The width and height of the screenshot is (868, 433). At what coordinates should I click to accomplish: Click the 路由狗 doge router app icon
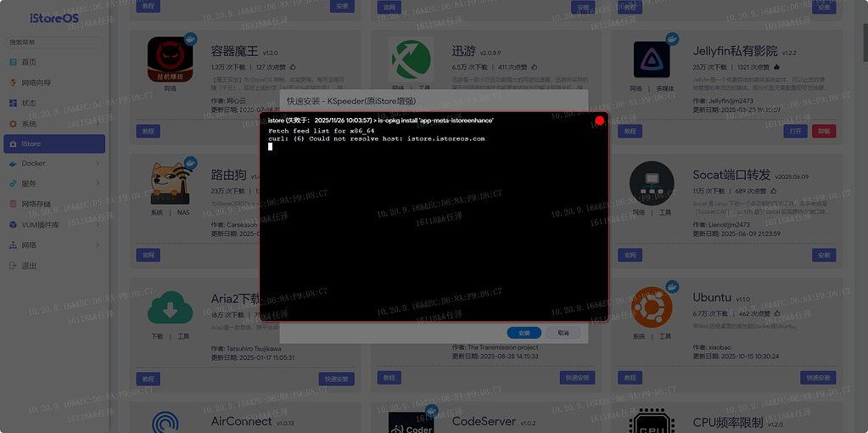pos(170,184)
